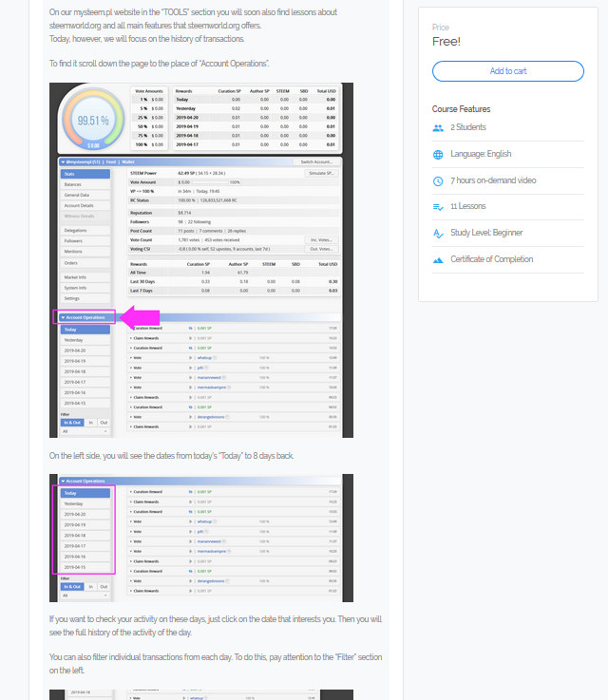Select 'Study Level: Beginner' text
This screenshot has width=608, height=700.
(486, 233)
